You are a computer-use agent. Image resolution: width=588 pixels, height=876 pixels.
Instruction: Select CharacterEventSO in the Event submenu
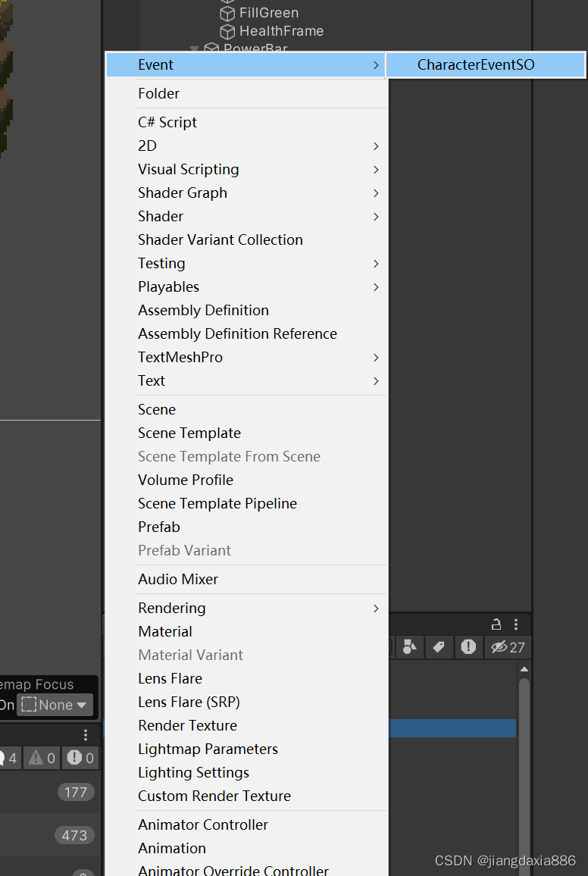[x=485, y=65]
